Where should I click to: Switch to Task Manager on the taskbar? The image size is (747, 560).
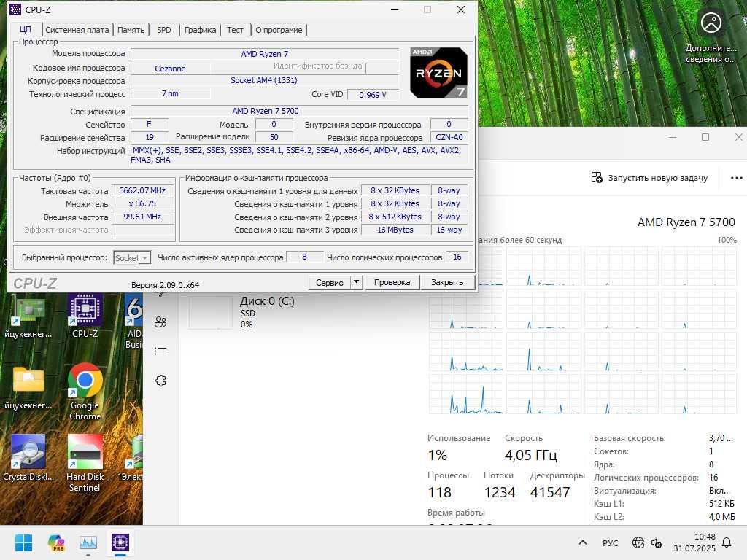[88, 542]
